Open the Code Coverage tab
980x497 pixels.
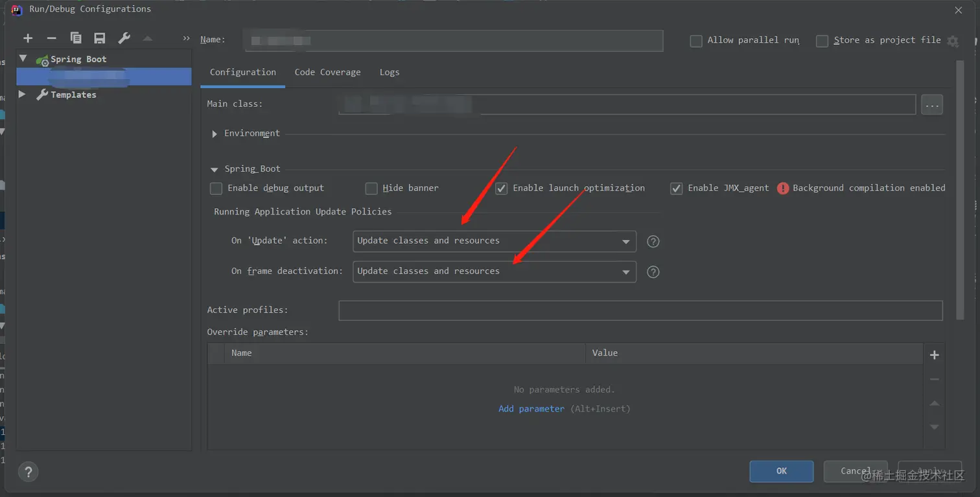pos(327,72)
